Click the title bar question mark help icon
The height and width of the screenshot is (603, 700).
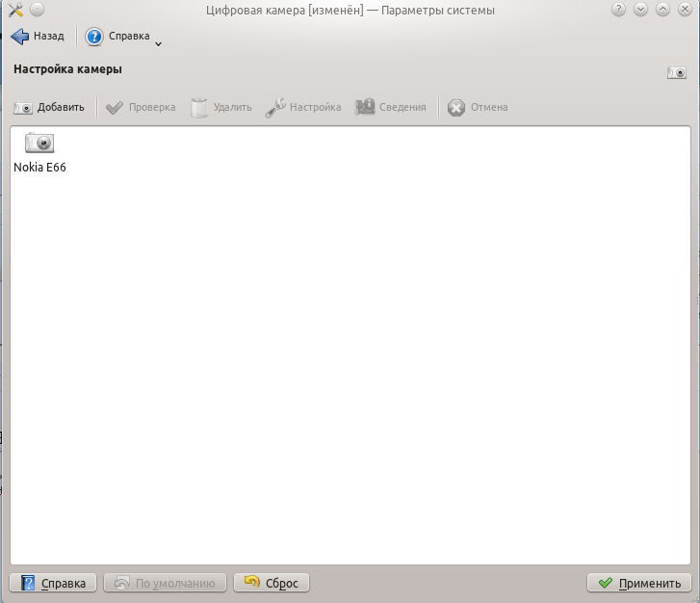[x=618, y=10]
